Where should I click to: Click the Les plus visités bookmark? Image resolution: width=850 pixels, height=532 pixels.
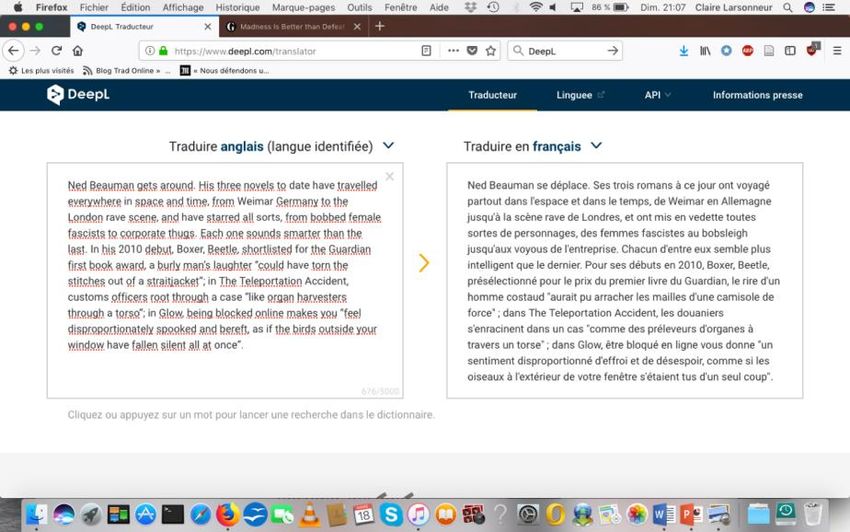[41, 70]
